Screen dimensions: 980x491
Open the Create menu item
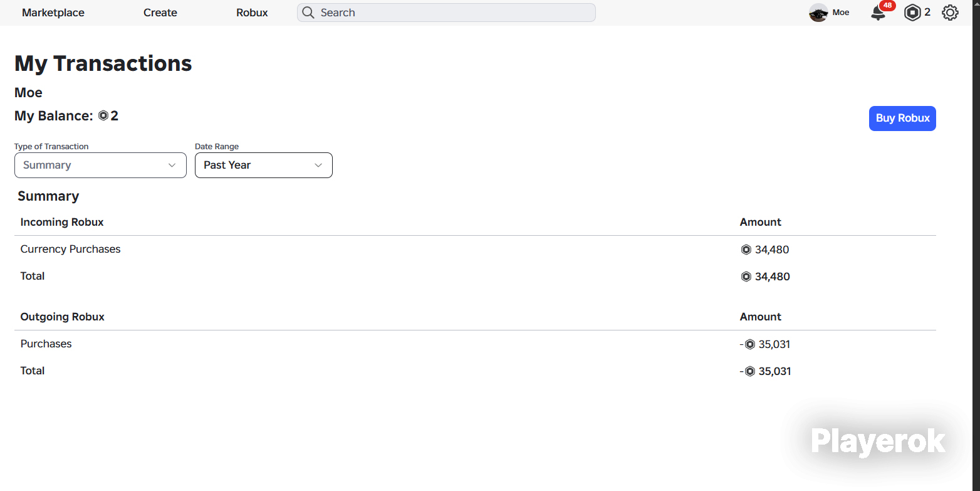tap(160, 13)
